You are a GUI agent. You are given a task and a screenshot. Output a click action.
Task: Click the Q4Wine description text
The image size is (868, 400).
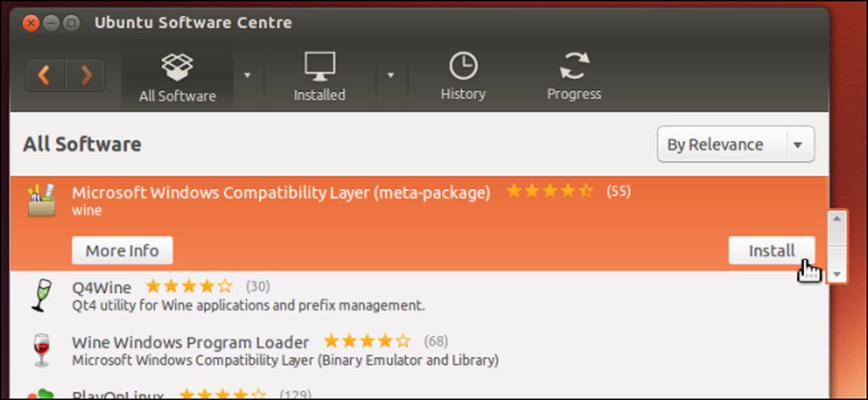248,305
